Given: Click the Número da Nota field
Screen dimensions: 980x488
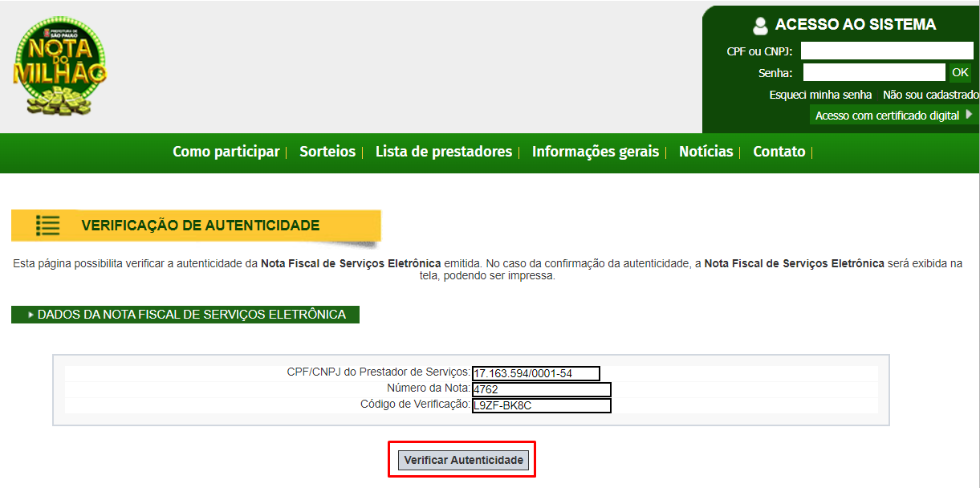Looking at the screenshot, I should [541, 389].
